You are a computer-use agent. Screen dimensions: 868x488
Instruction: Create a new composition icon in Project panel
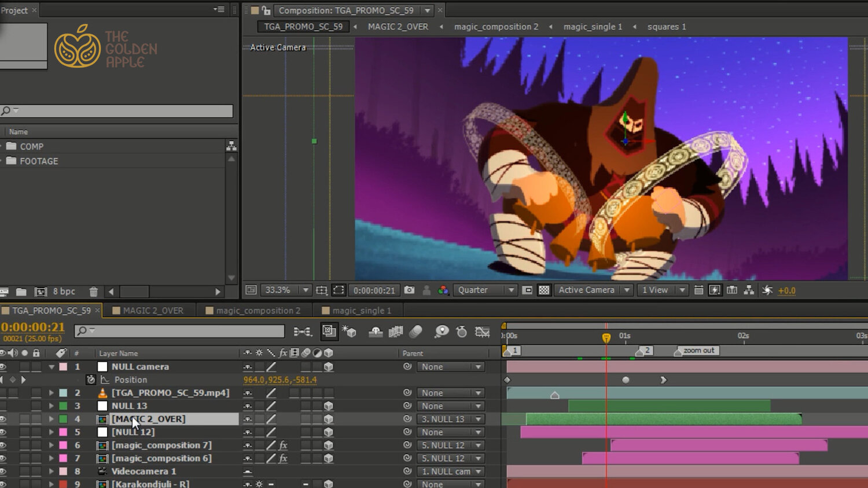[x=41, y=292]
